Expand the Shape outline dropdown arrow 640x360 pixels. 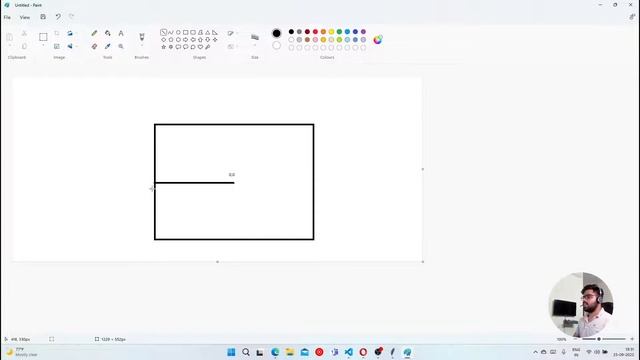tap(237, 33)
